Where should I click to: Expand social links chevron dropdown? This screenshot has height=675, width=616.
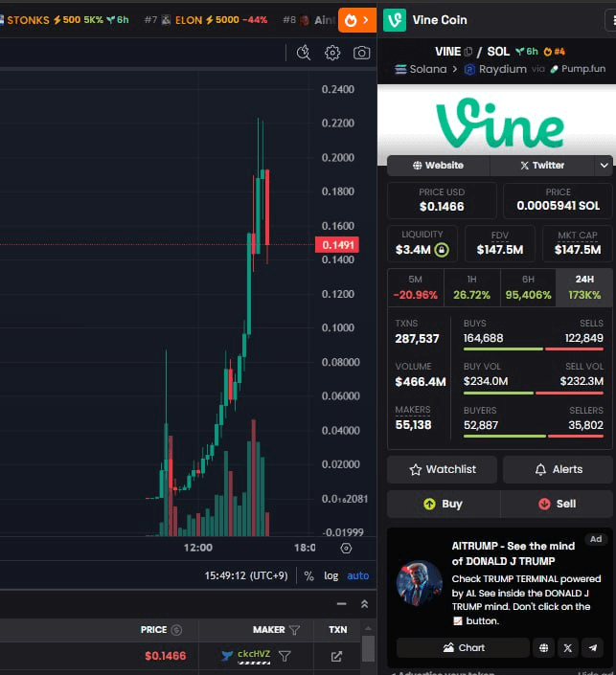604,166
